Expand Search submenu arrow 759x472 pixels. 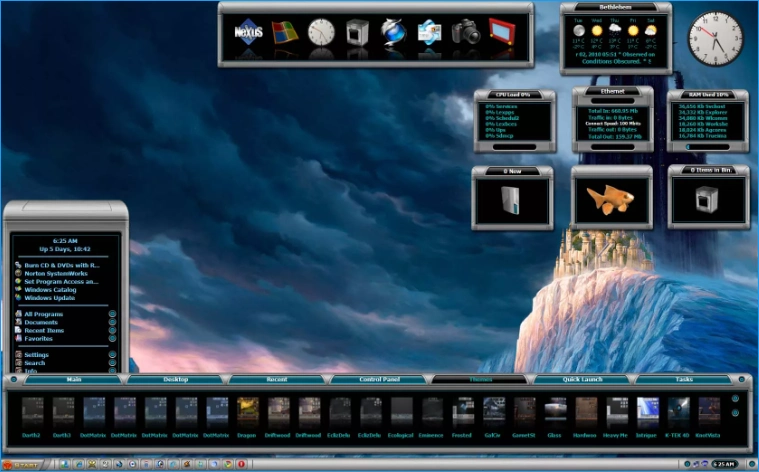[112, 363]
